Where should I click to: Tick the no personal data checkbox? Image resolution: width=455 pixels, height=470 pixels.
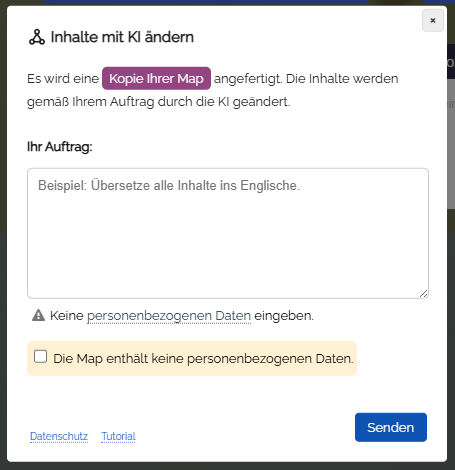40,356
